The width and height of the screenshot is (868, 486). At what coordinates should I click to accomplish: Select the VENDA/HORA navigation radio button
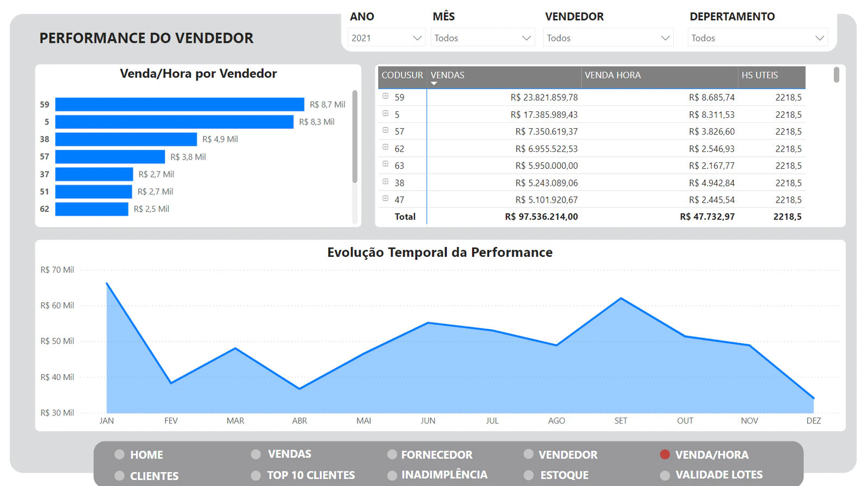pos(665,455)
